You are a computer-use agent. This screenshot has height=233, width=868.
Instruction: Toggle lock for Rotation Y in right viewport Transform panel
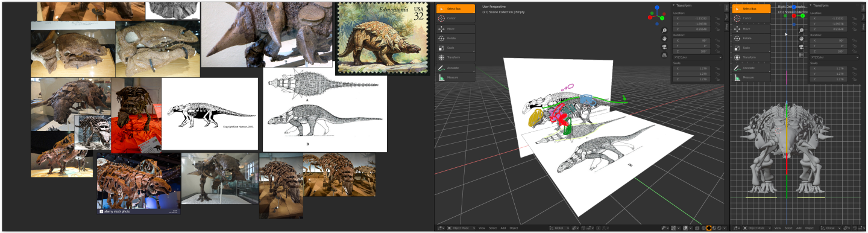pyautogui.click(x=854, y=46)
